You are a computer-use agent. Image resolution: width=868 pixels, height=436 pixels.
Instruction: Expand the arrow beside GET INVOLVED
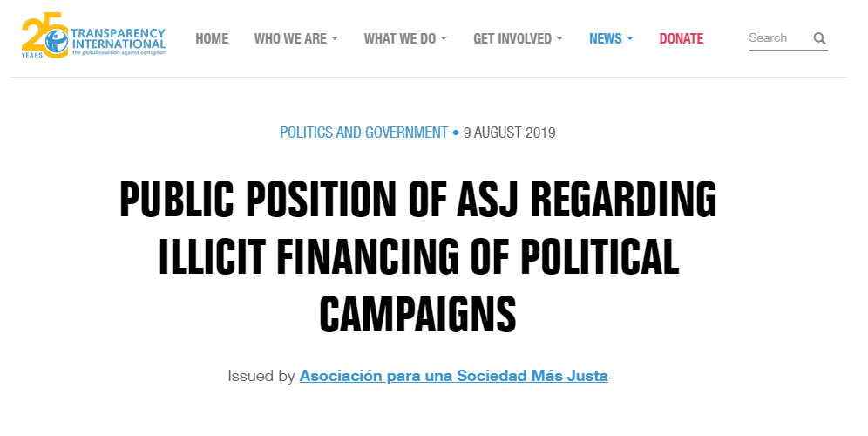(559, 39)
